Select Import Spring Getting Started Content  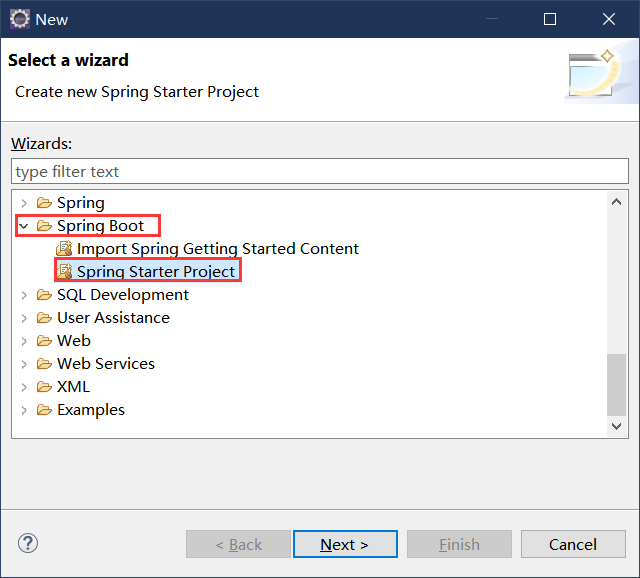[x=217, y=249]
